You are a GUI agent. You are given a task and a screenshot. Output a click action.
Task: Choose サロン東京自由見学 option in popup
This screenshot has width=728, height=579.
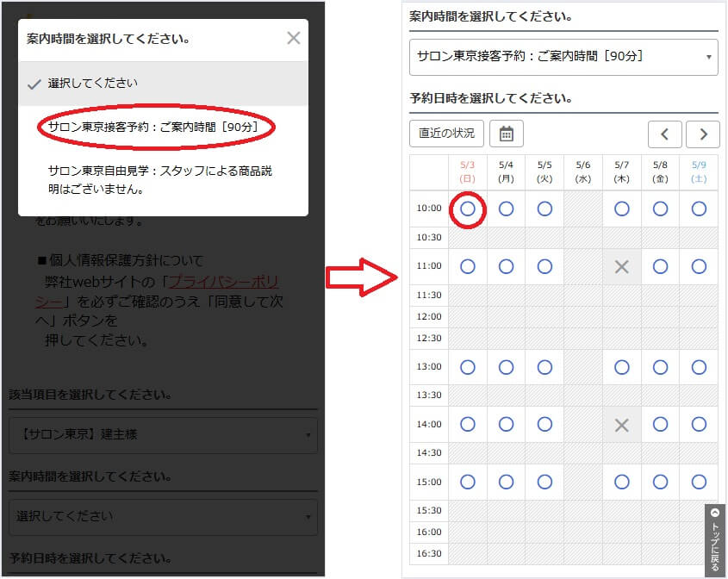click(x=160, y=179)
